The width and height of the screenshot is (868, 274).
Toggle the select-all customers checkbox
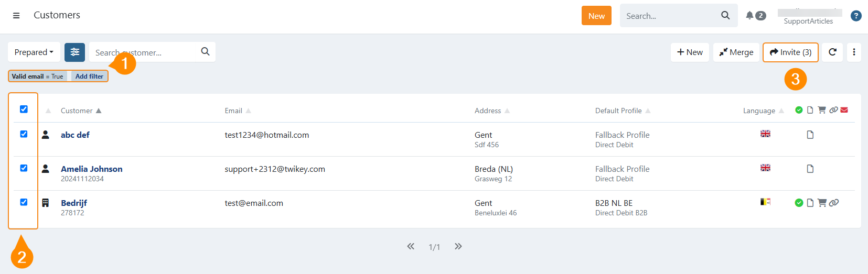24,109
